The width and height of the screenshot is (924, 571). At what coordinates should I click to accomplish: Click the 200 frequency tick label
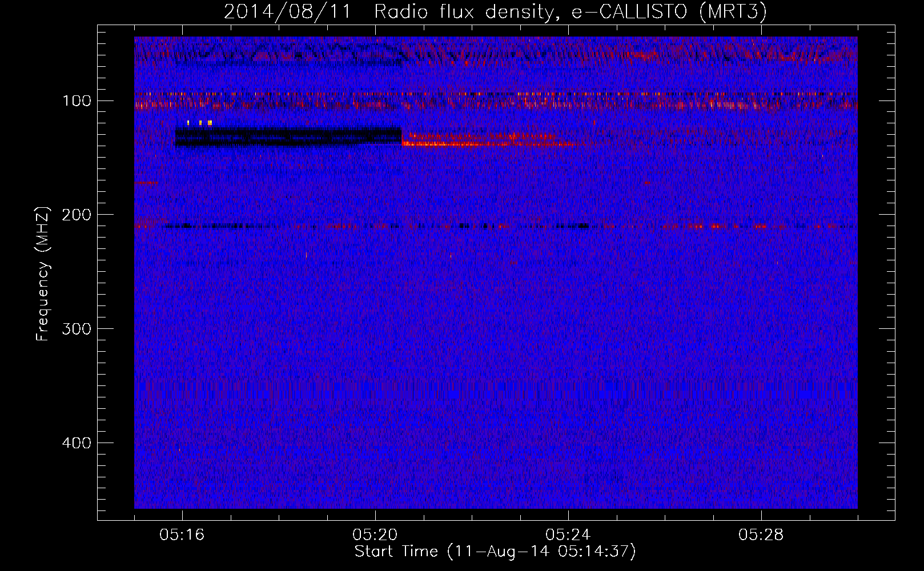click(77, 215)
